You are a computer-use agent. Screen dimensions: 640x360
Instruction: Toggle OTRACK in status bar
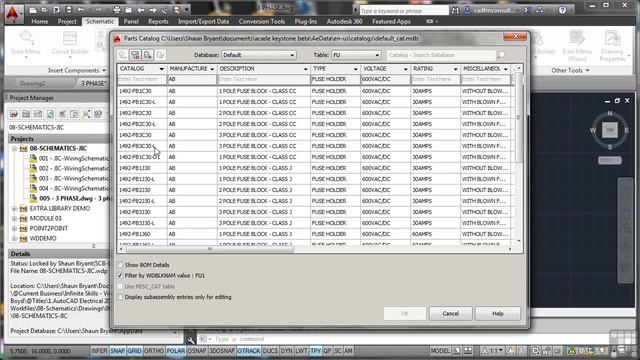tap(249, 351)
